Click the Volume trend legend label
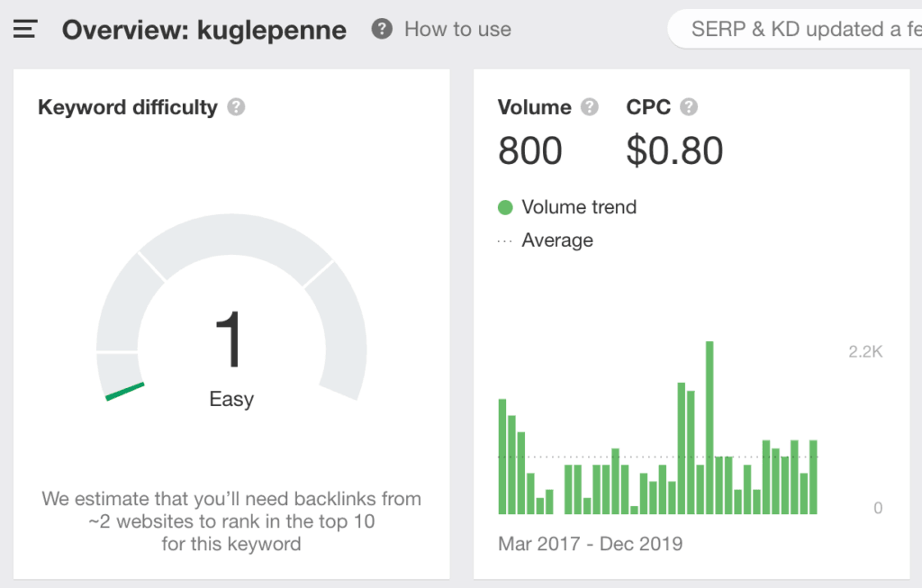The height and width of the screenshot is (588, 922). 579,207
